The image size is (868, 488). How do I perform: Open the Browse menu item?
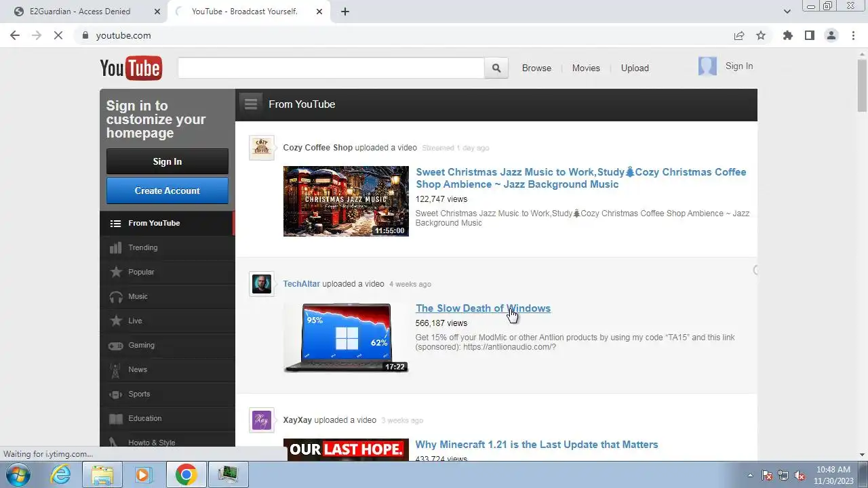536,68
